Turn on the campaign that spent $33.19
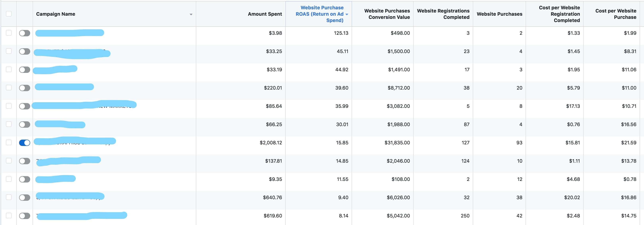 (x=24, y=70)
